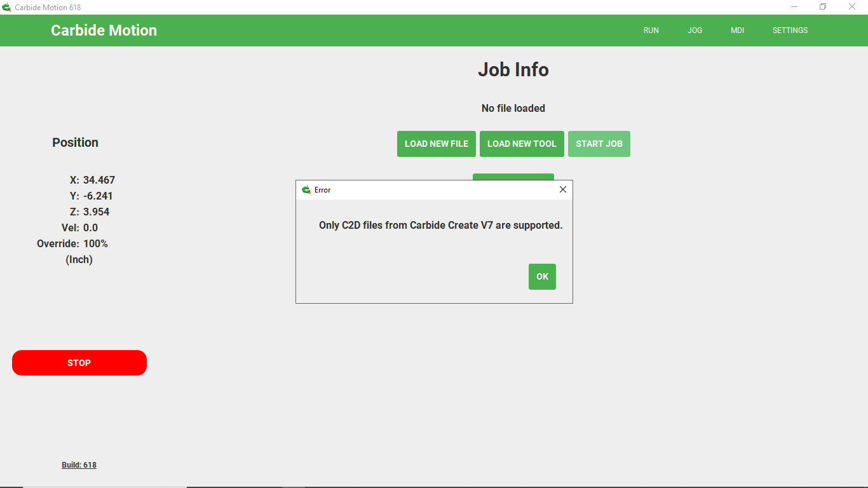Click the Y position value -6.241

pyautogui.click(x=98, y=196)
